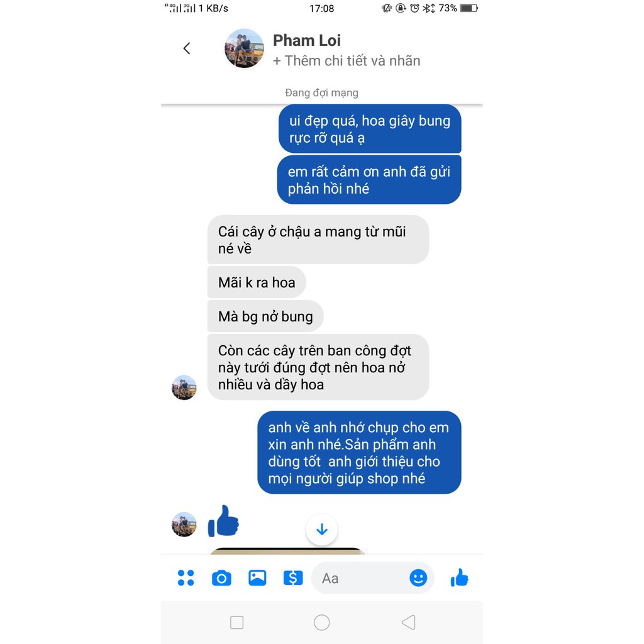Open the camera from message bar
644x644 pixels.
(x=221, y=578)
